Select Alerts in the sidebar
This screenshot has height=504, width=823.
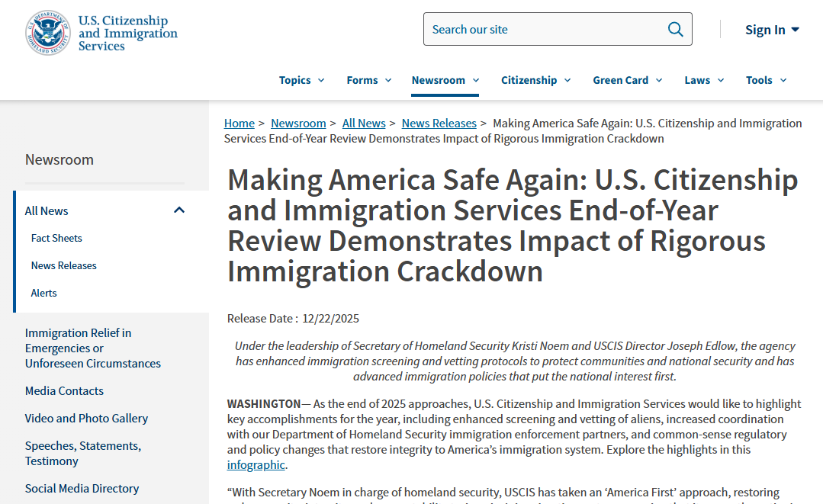click(43, 293)
